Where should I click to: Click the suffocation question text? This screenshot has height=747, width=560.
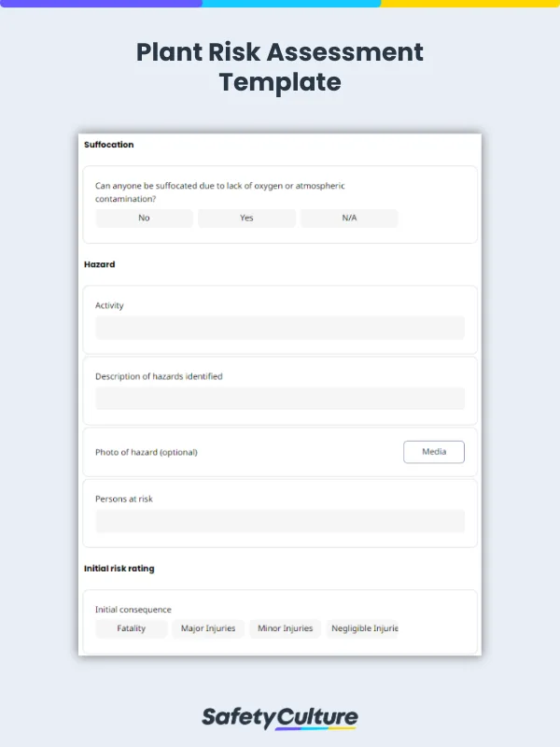click(219, 191)
